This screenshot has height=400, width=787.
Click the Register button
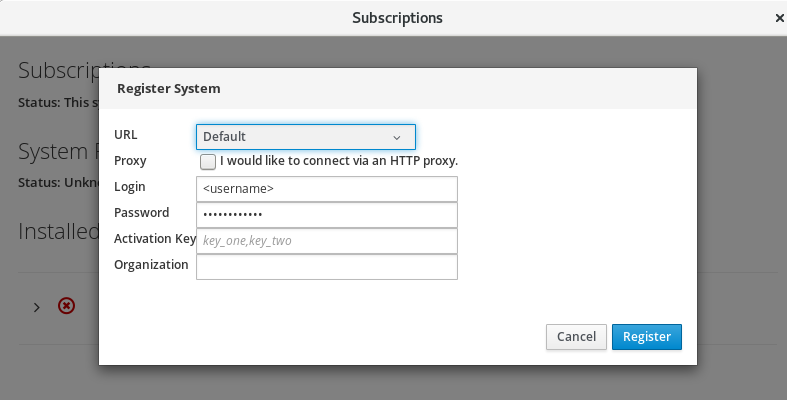tap(646, 337)
